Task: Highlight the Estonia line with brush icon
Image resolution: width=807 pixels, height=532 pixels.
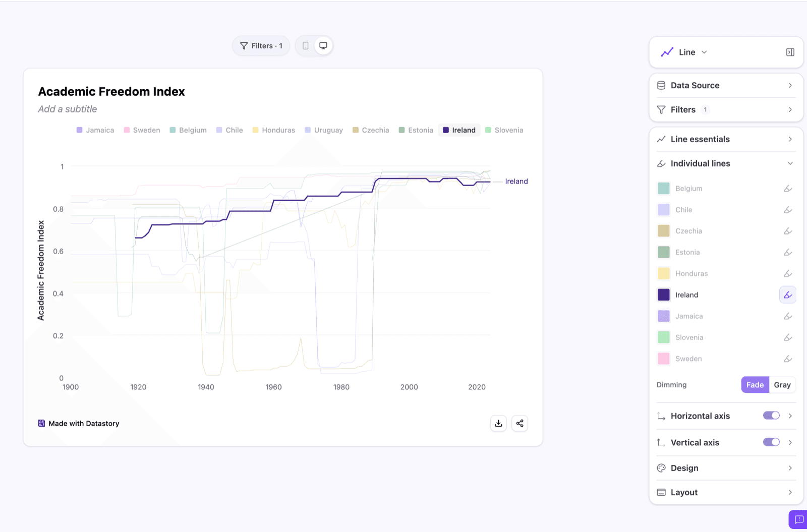Action: click(788, 252)
